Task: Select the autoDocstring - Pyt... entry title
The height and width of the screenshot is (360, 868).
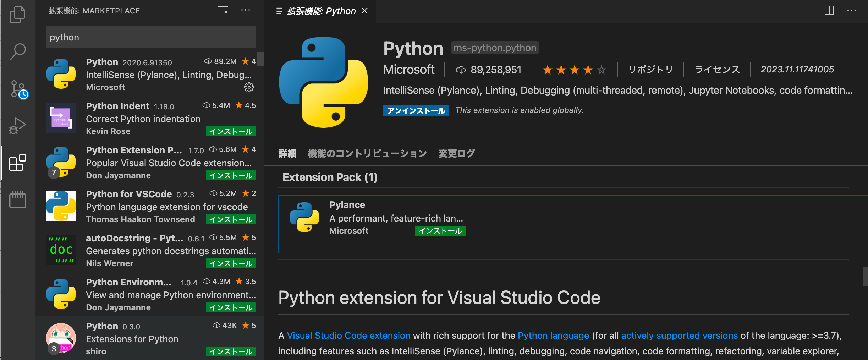Action: (x=134, y=238)
